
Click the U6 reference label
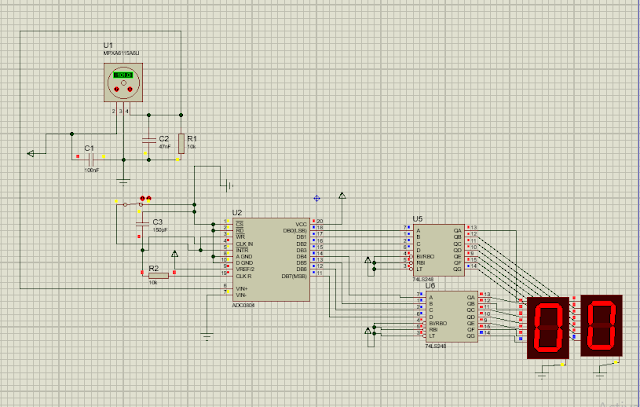tap(430, 285)
